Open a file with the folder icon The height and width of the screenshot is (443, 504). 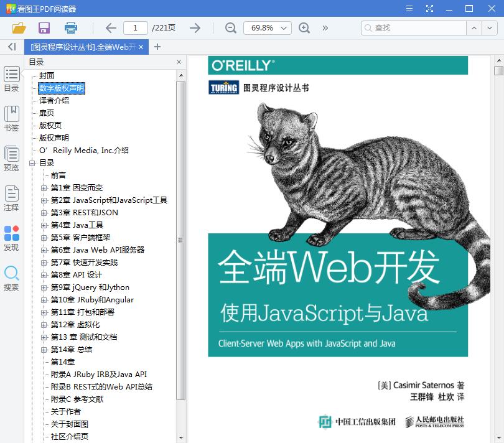pos(19,28)
